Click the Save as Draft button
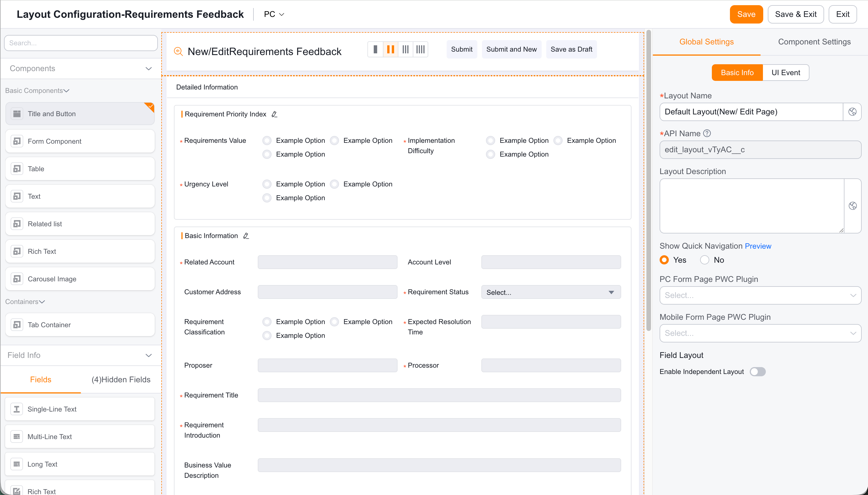Viewport: 868px width, 495px height. [571, 49]
